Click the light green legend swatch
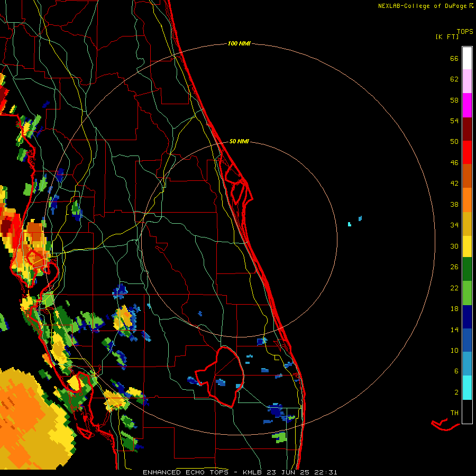The width and height of the screenshot is (476, 476). click(x=467, y=293)
